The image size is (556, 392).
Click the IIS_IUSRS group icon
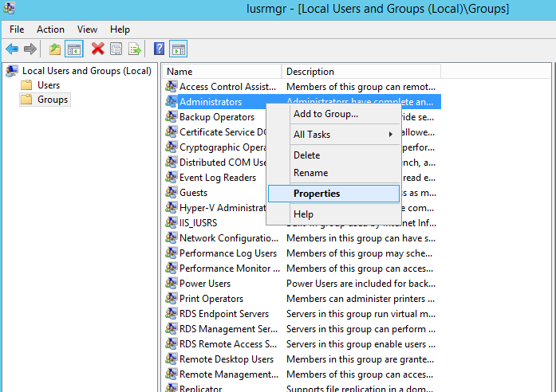click(x=172, y=222)
